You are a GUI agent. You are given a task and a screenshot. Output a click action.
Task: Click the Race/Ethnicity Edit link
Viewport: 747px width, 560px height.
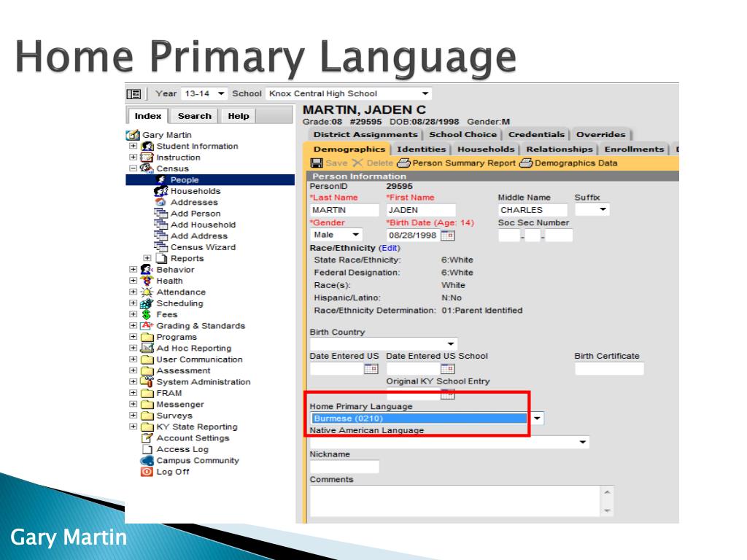[390, 248]
